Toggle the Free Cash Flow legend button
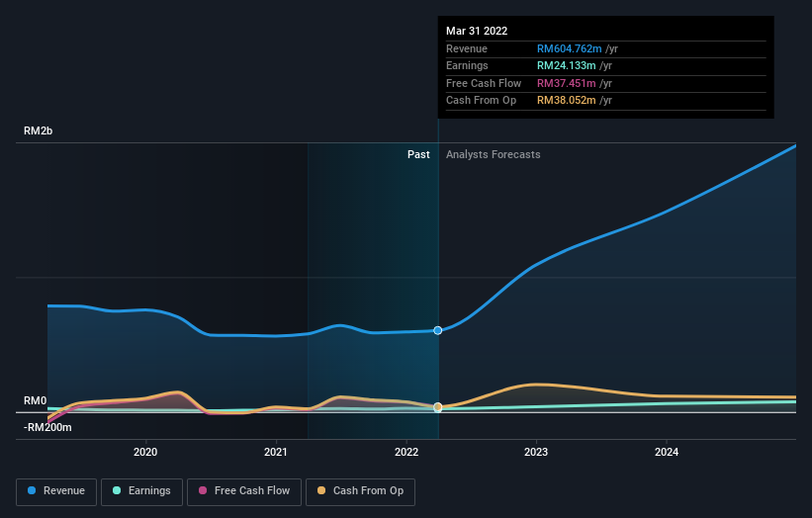Image resolution: width=812 pixels, height=518 pixels. (244, 491)
